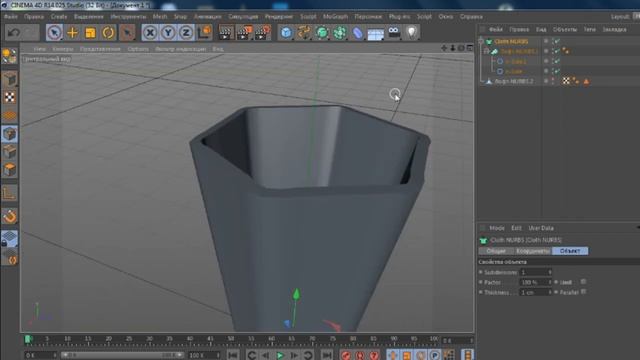Select Points mode cube icon
The image size is (640, 360).
tap(9, 134)
